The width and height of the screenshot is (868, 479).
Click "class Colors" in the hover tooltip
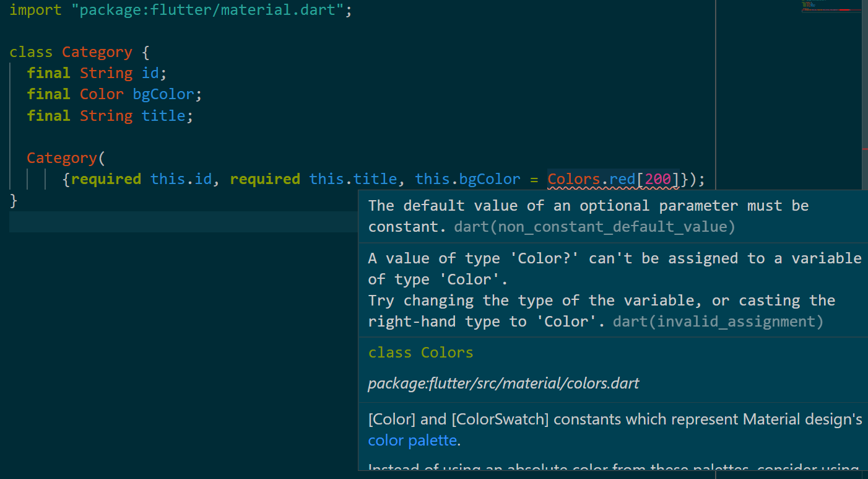pyautogui.click(x=420, y=353)
